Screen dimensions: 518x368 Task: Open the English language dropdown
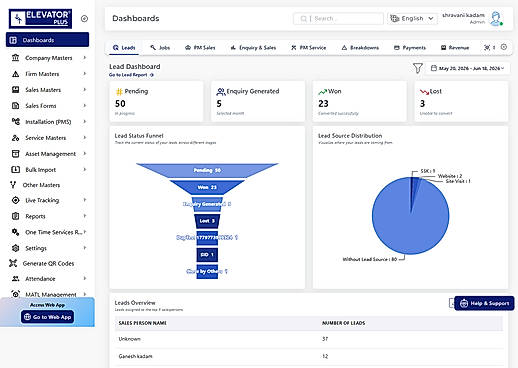pos(412,18)
